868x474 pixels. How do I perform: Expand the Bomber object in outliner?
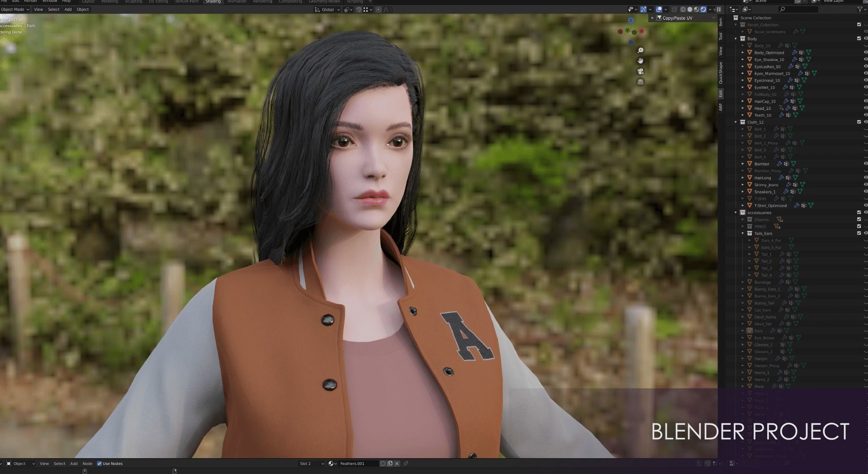(743, 164)
